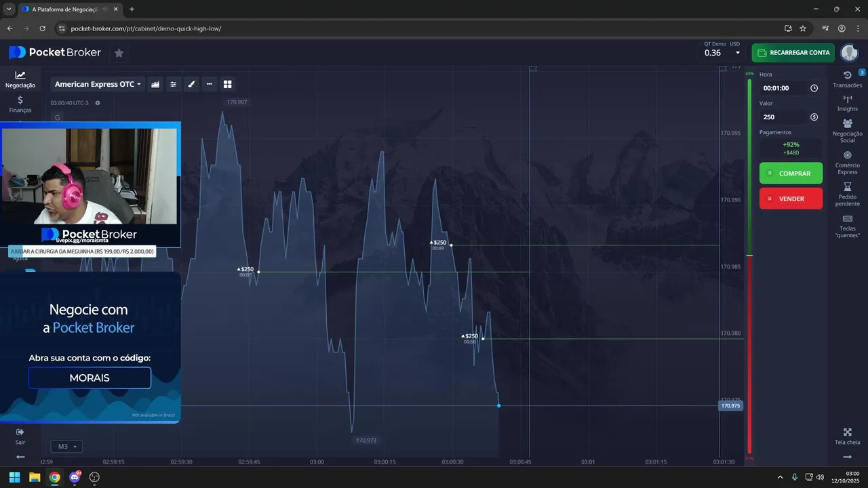Open the Finanças section
Screen dimensions: 868x488
[x=20, y=104]
